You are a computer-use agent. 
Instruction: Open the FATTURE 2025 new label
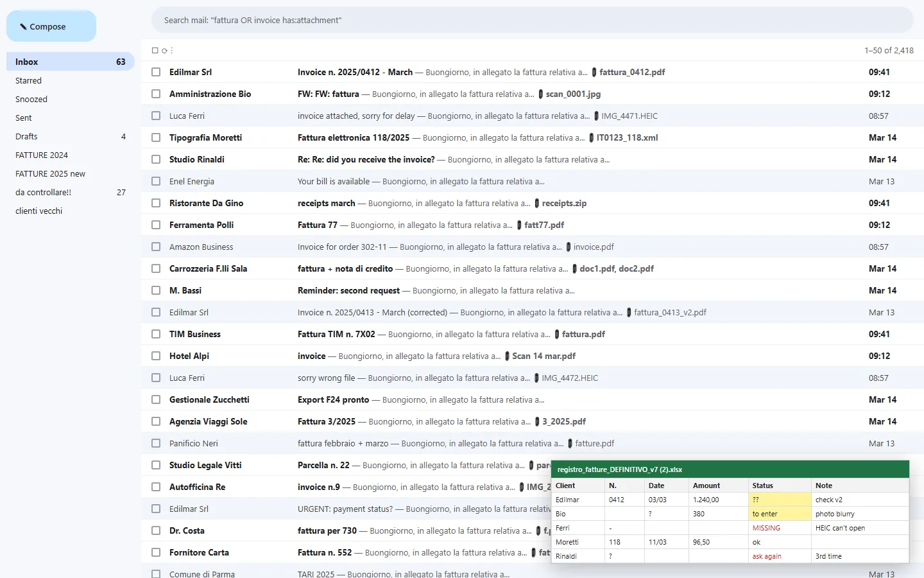[71, 173]
